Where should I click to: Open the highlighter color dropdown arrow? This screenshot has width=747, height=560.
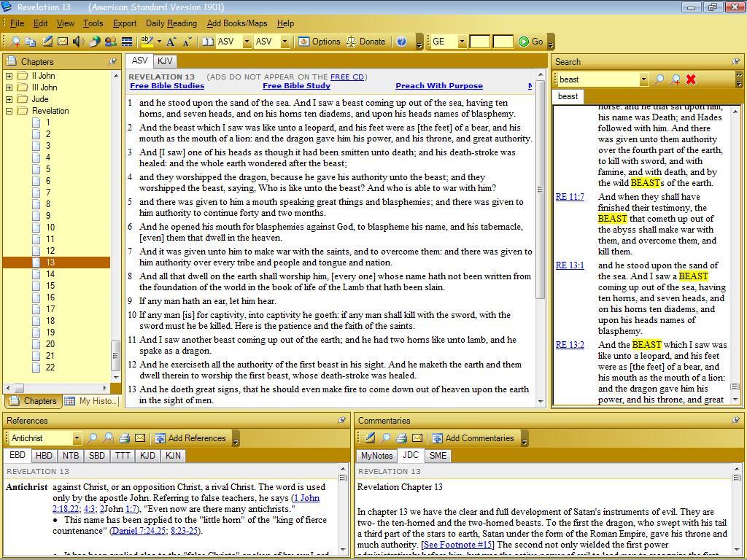(x=159, y=42)
